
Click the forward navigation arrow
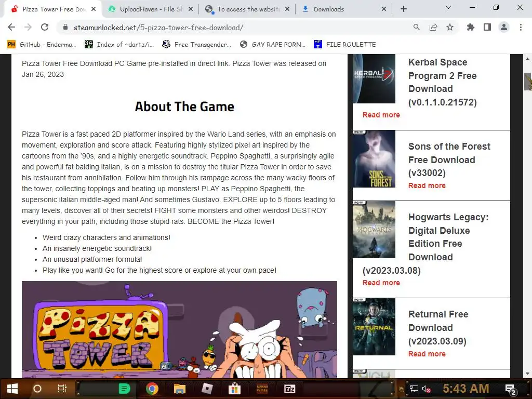tap(28, 27)
